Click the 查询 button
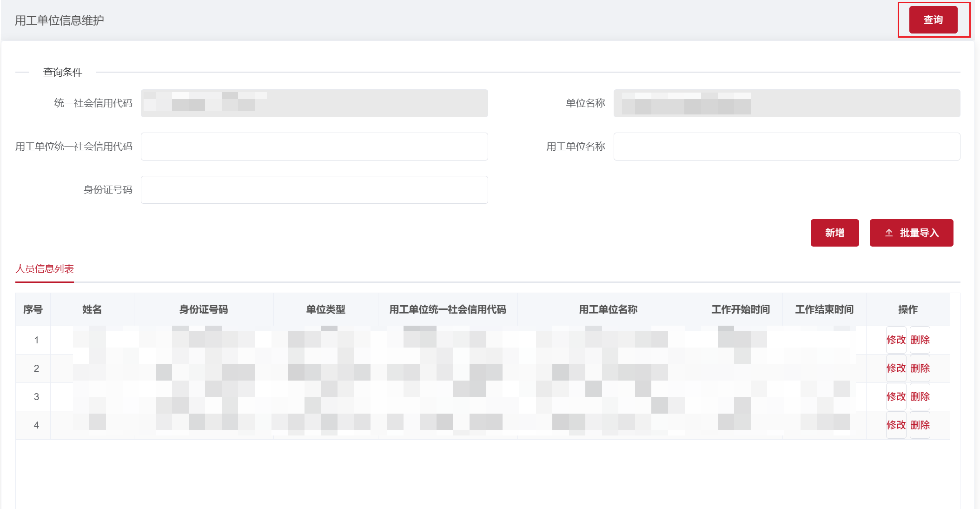980x509 pixels. pyautogui.click(x=933, y=20)
